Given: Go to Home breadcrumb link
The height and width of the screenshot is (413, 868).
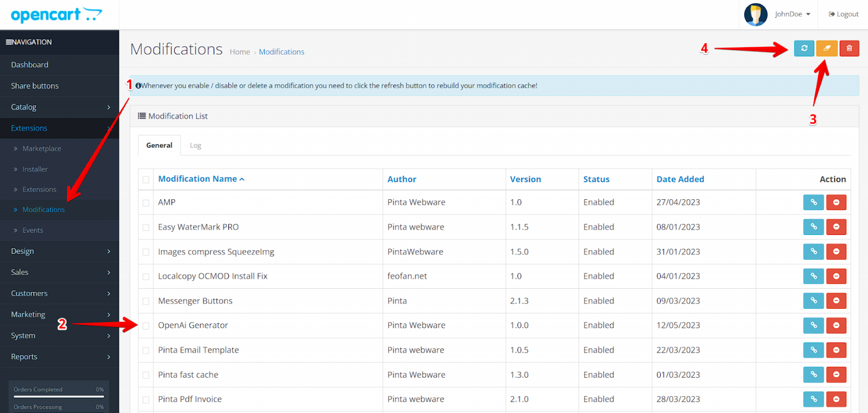Looking at the screenshot, I should pos(240,52).
